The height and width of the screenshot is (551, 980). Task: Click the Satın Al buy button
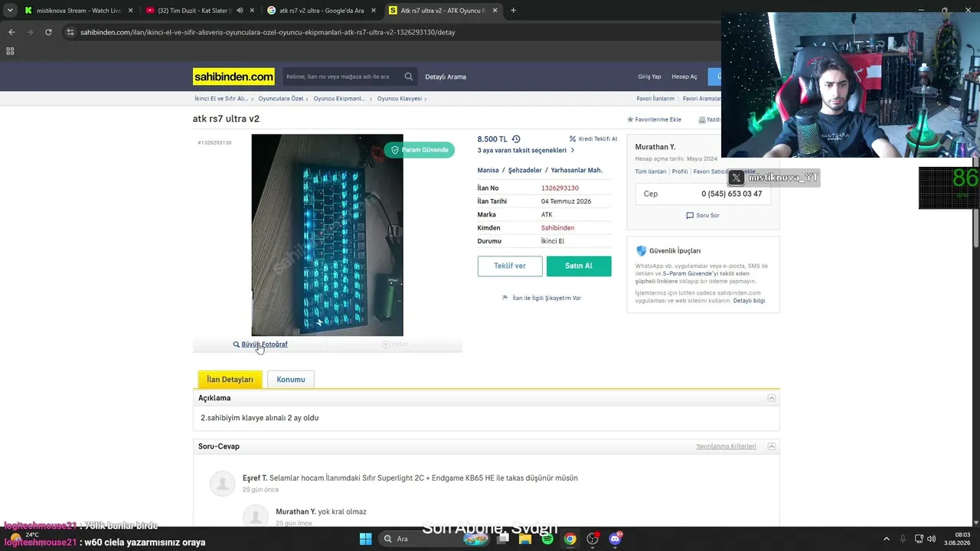click(579, 266)
